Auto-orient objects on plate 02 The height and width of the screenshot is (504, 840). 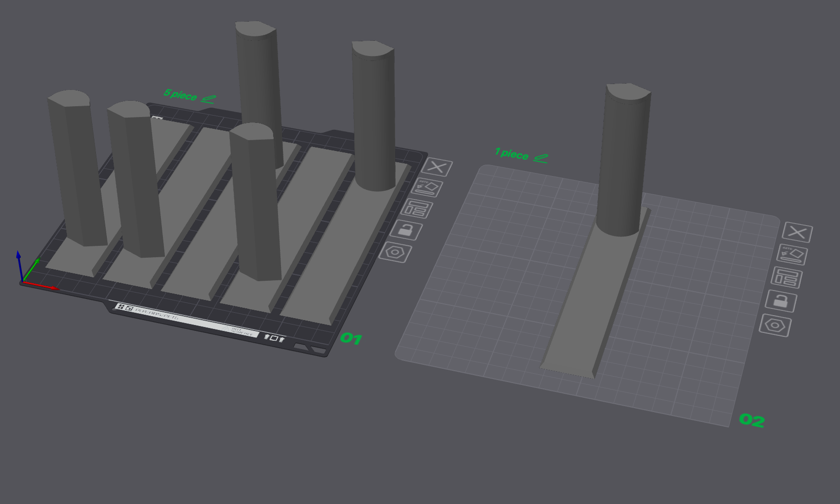792,255
